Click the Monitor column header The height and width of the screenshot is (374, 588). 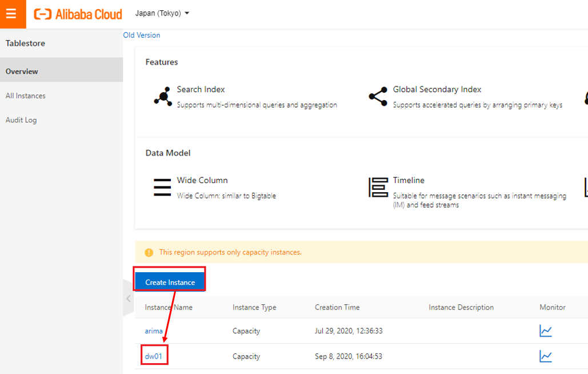click(x=553, y=307)
